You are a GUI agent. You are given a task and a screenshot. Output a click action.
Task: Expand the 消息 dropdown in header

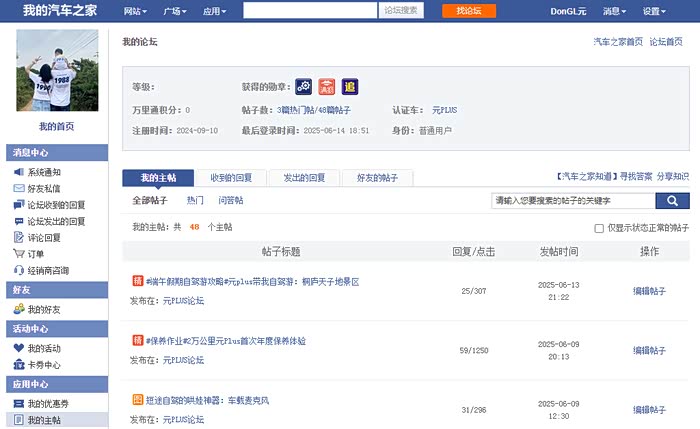tap(614, 11)
